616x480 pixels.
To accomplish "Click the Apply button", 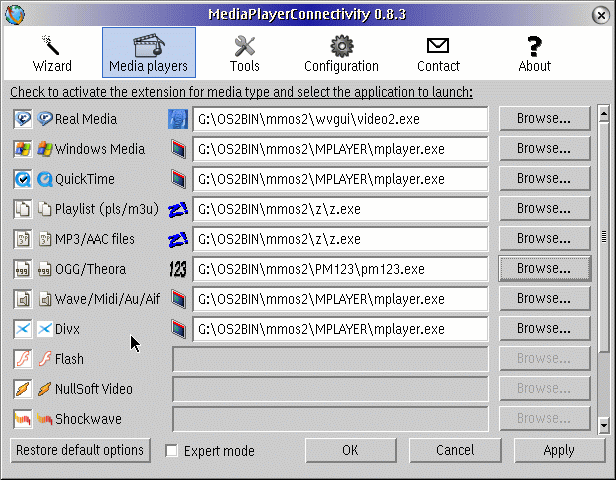I will tap(559, 450).
